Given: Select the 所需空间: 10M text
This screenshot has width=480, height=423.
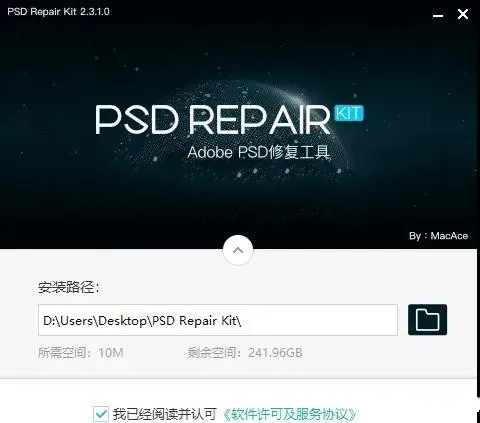Looking at the screenshot, I should [x=81, y=353].
